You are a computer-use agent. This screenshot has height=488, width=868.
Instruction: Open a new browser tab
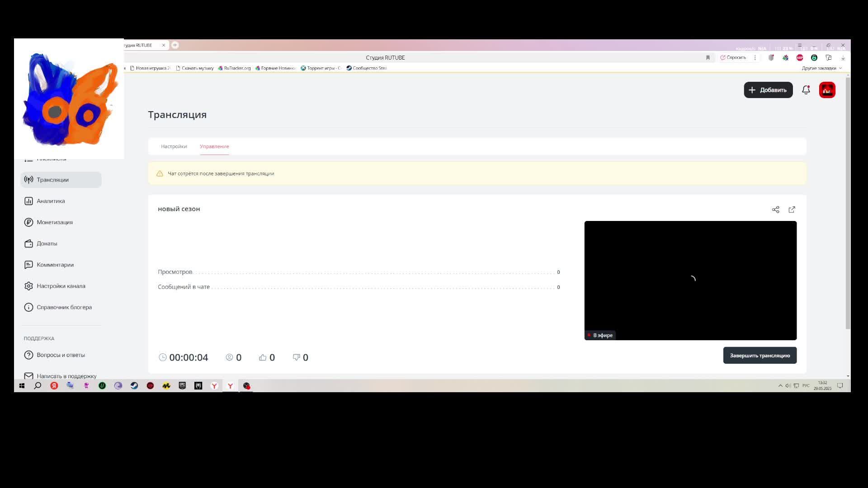(x=175, y=45)
